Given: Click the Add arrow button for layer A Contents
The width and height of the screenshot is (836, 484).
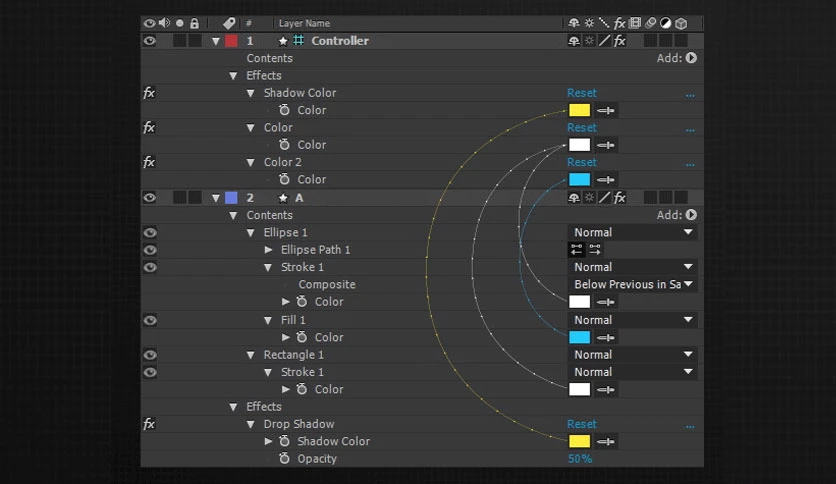Looking at the screenshot, I should [x=691, y=215].
